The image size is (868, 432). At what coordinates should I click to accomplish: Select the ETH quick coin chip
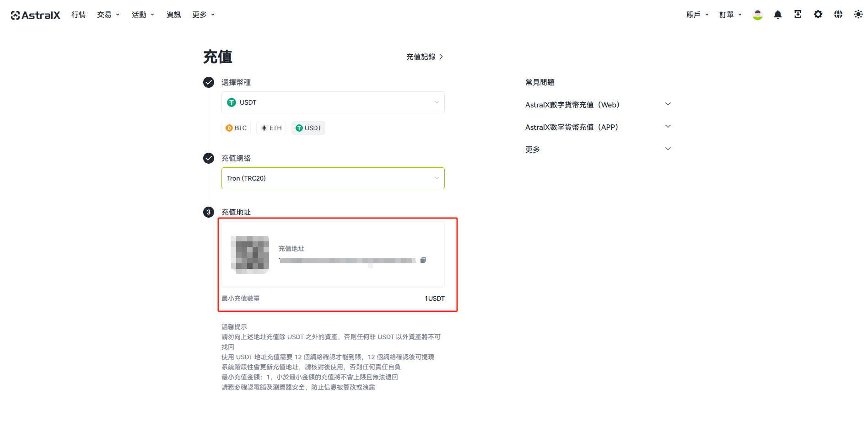(271, 128)
